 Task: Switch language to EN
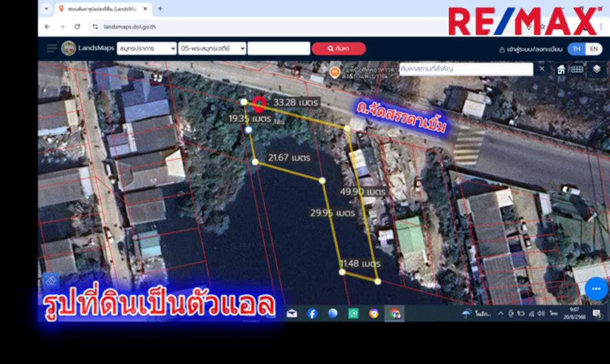click(x=594, y=48)
